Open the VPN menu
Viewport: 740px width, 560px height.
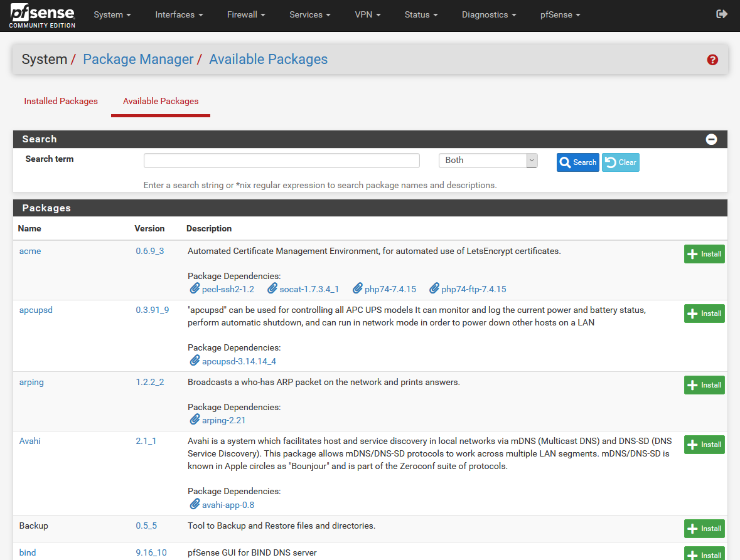coord(367,14)
